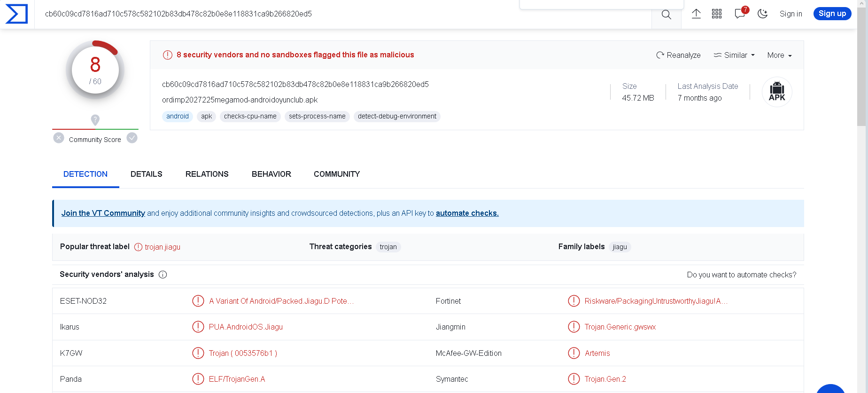
Task: Click the Sign up button
Action: [832, 14]
